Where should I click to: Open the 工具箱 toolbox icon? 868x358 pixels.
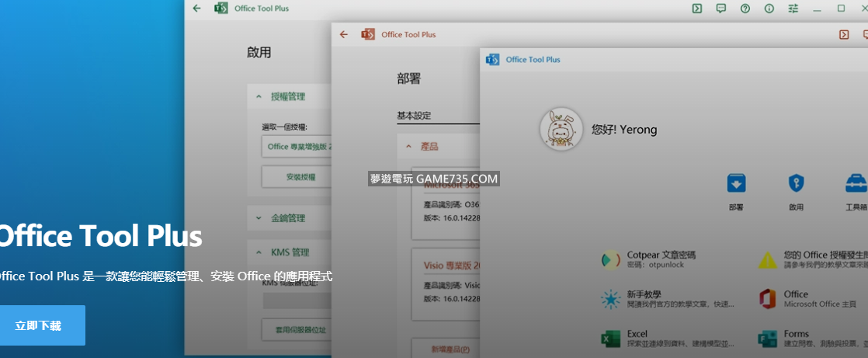tap(856, 183)
